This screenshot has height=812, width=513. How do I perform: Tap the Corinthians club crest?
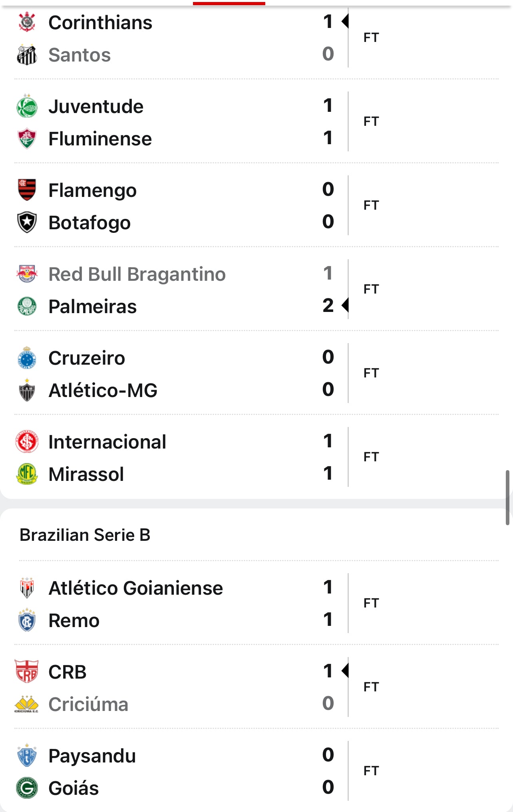click(x=27, y=22)
